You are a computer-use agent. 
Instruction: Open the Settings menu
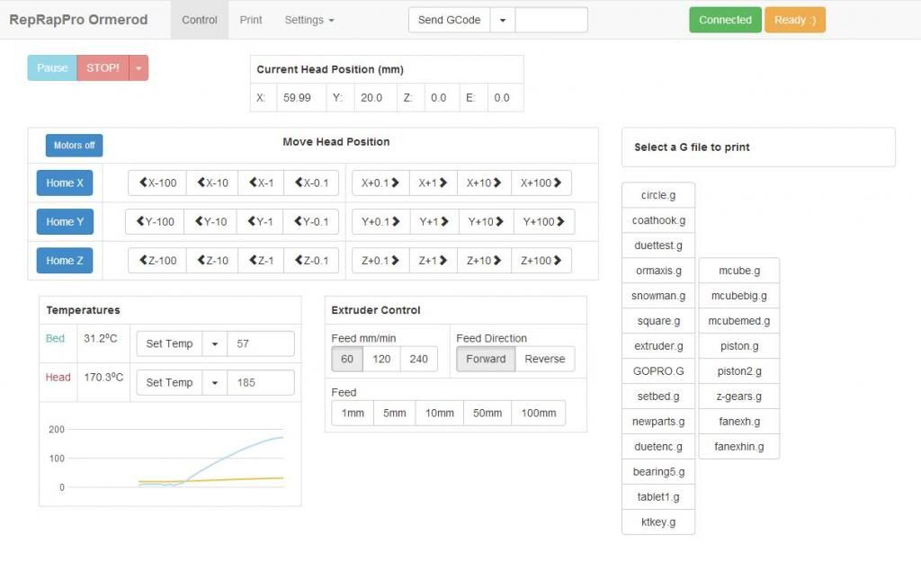[x=309, y=20]
